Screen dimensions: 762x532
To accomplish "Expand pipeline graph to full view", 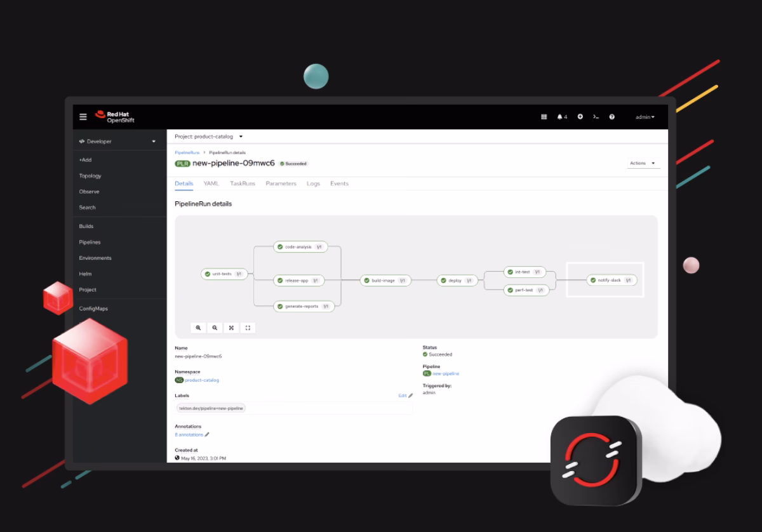I will tap(248, 328).
